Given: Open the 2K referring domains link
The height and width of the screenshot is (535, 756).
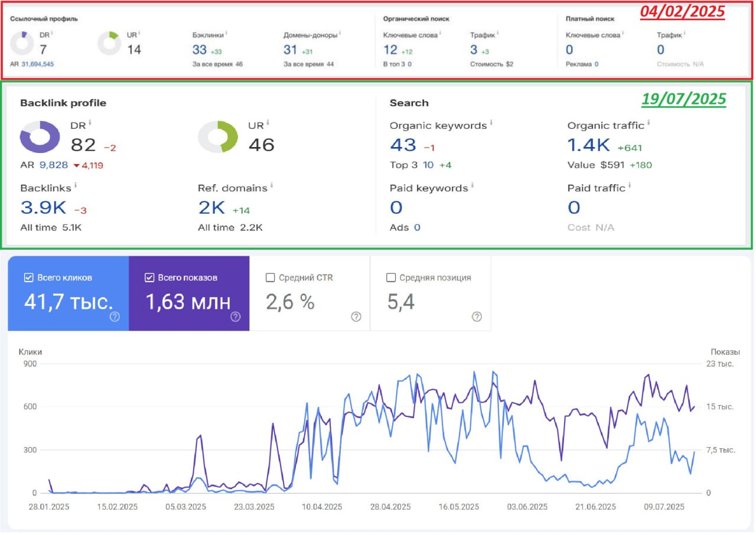Looking at the screenshot, I should 212,207.
